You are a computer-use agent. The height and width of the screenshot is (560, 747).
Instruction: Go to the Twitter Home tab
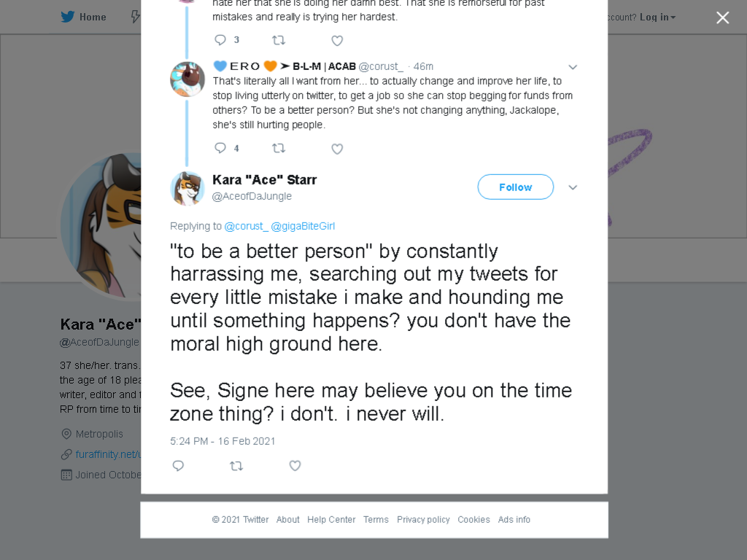(x=83, y=17)
